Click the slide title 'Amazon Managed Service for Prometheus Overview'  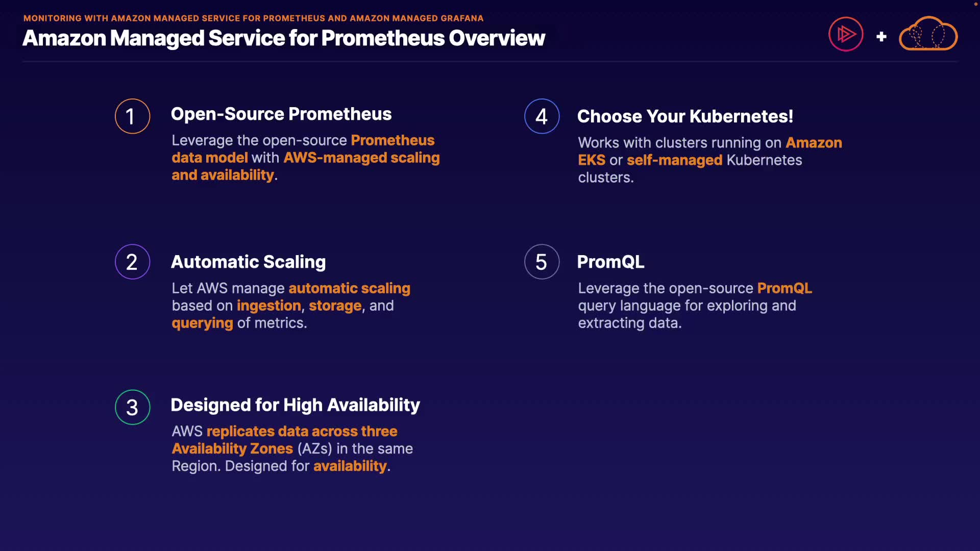pyautogui.click(x=284, y=38)
